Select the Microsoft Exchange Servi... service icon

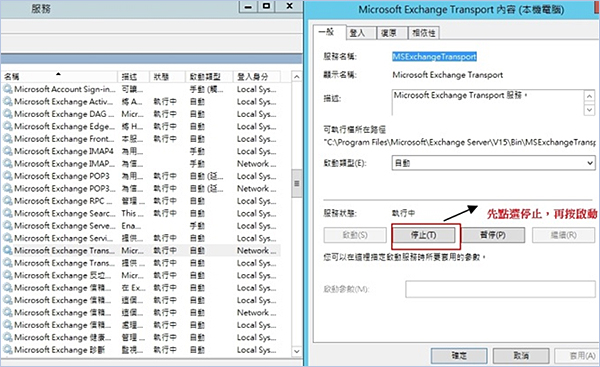pos(8,238)
